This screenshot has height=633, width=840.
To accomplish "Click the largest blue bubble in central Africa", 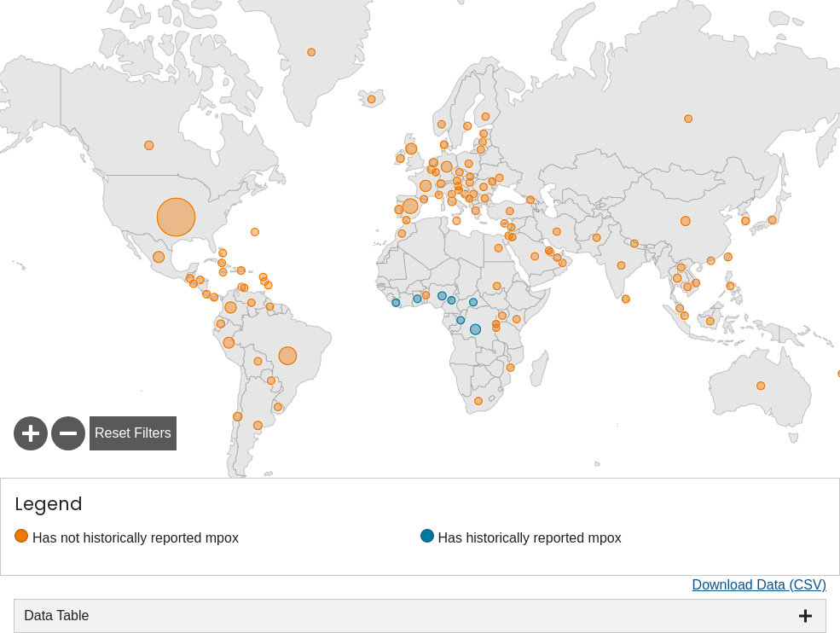I will pyautogui.click(x=475, y=329).
